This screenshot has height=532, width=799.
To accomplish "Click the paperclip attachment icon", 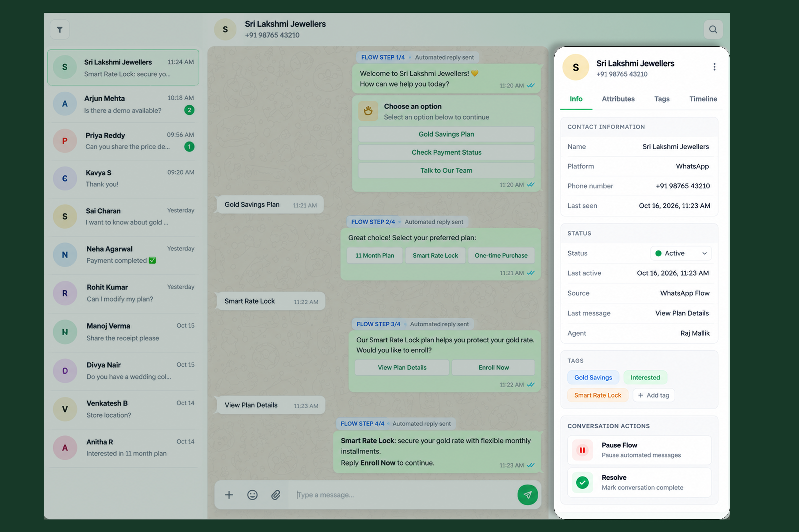I will [x=276, y=495].
